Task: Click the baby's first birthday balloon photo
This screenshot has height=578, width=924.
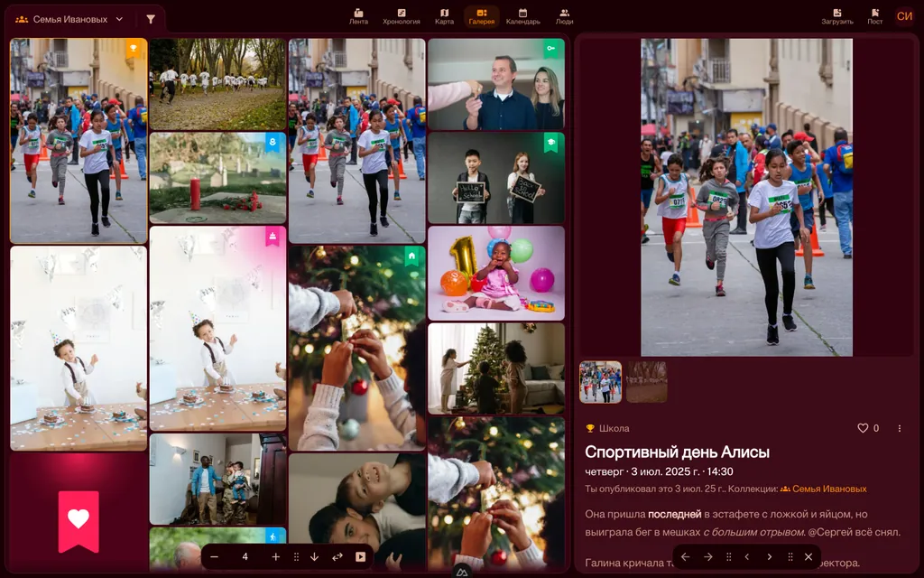Action: pos(496,273)
